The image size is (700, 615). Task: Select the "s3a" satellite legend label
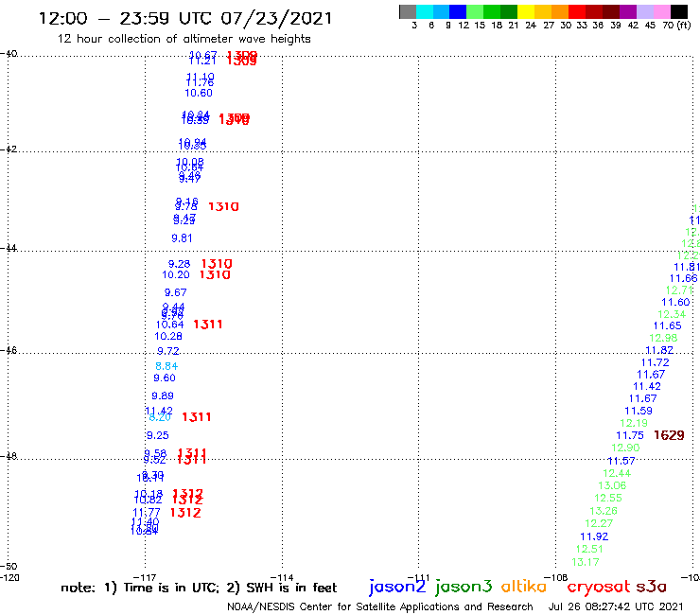tap(651, 587)
